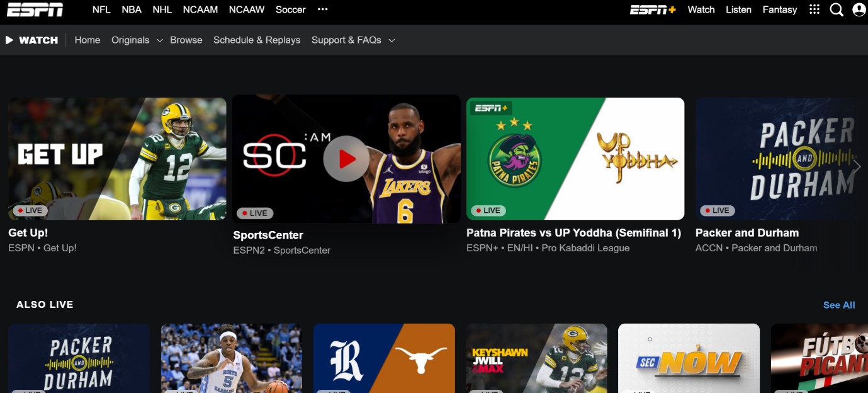Click Originals label
The image size is (868, 393).
[130, 40]
